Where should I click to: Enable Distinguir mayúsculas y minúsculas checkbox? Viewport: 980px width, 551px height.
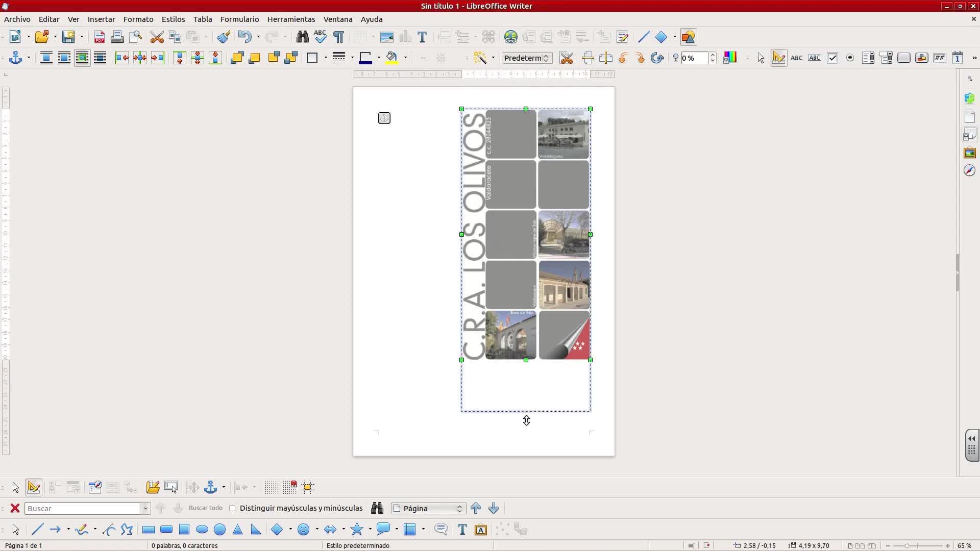[233, 508]
